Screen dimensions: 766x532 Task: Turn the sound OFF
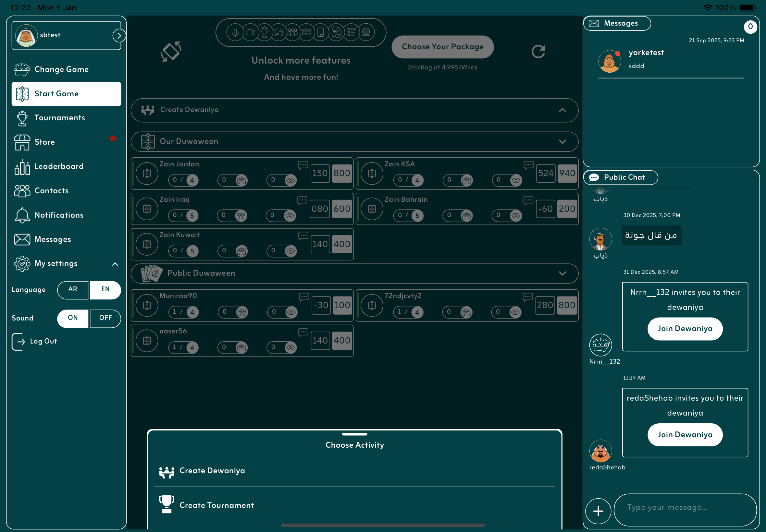tap(105, 318)
